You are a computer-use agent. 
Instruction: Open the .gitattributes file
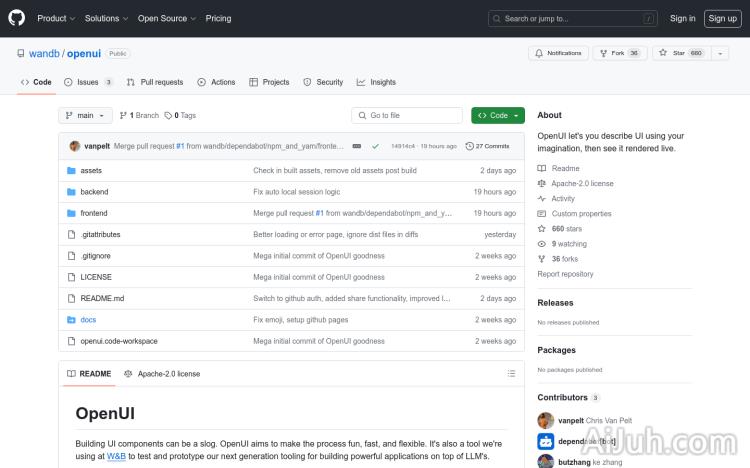coord(100,234)
